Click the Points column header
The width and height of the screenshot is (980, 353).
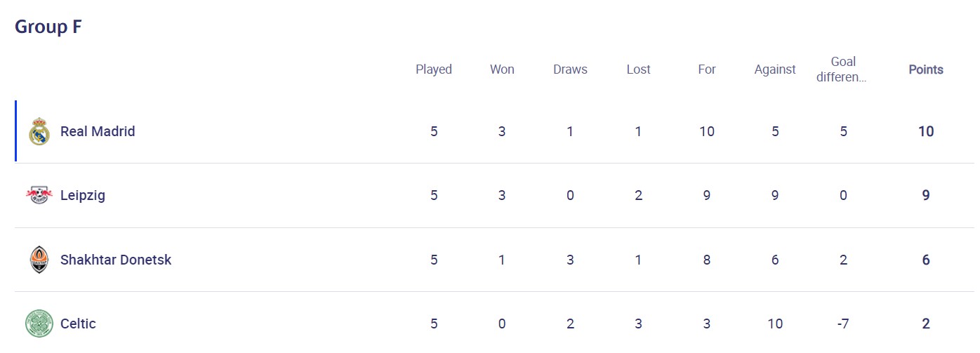(926, 69)
